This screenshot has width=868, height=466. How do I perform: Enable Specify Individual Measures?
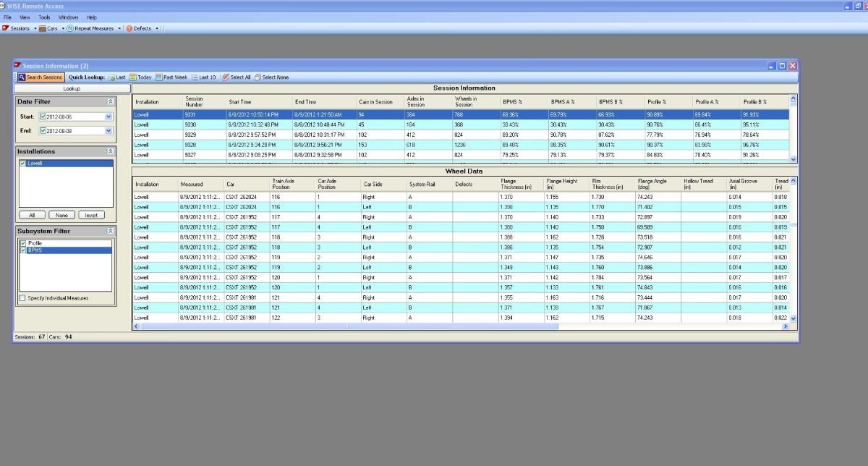point(22,298)
